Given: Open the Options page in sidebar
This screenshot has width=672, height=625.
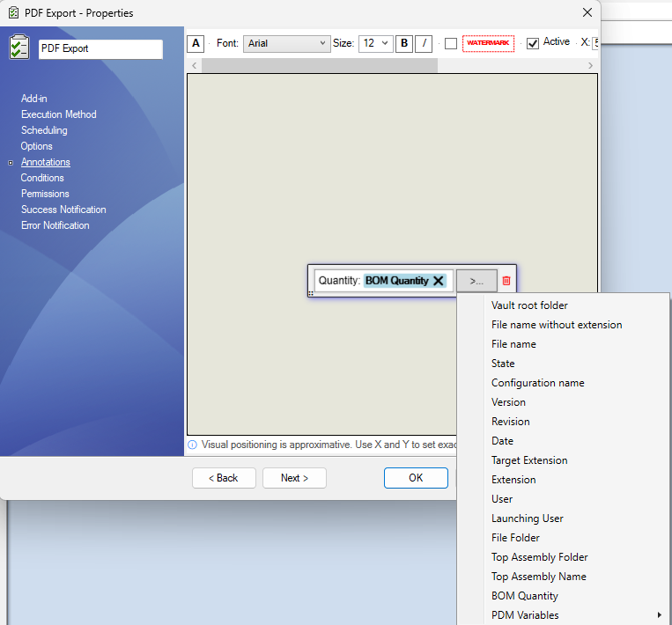Looking at the screenshot, I should pos(36,146).
